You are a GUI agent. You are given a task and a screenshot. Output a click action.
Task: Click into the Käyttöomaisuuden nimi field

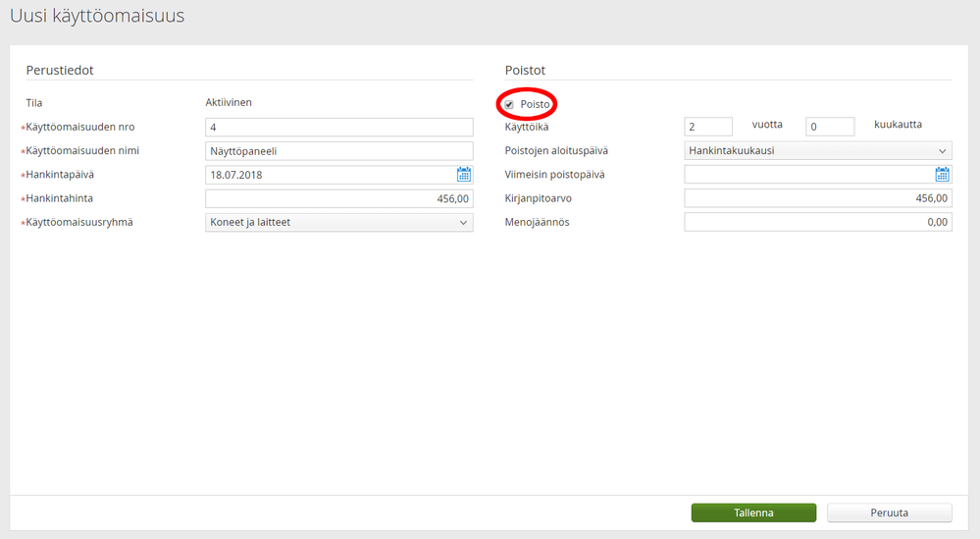pyautogui.click(x=338, y=151)
